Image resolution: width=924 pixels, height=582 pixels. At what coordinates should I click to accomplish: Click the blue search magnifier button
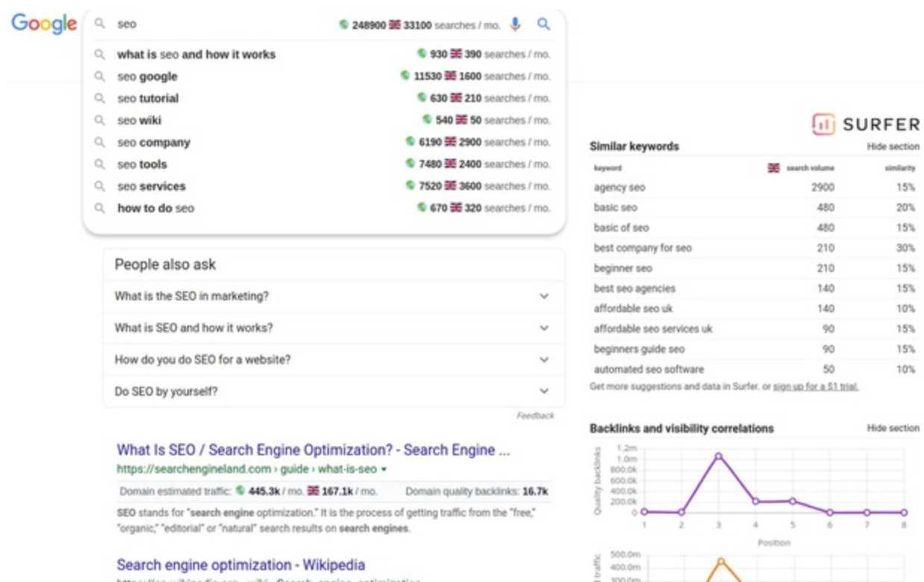(x=544, y=25)
